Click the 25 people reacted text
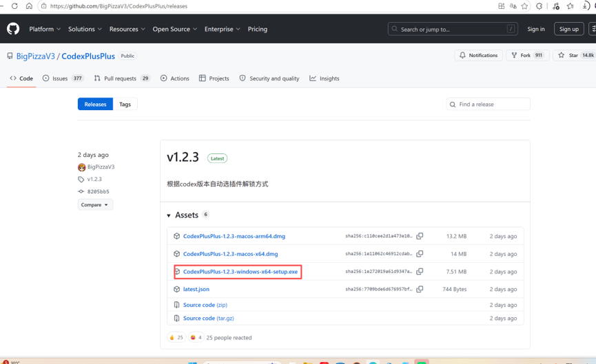Image resolution: width=596 pixels, height=364 pixels. point(229,337)
